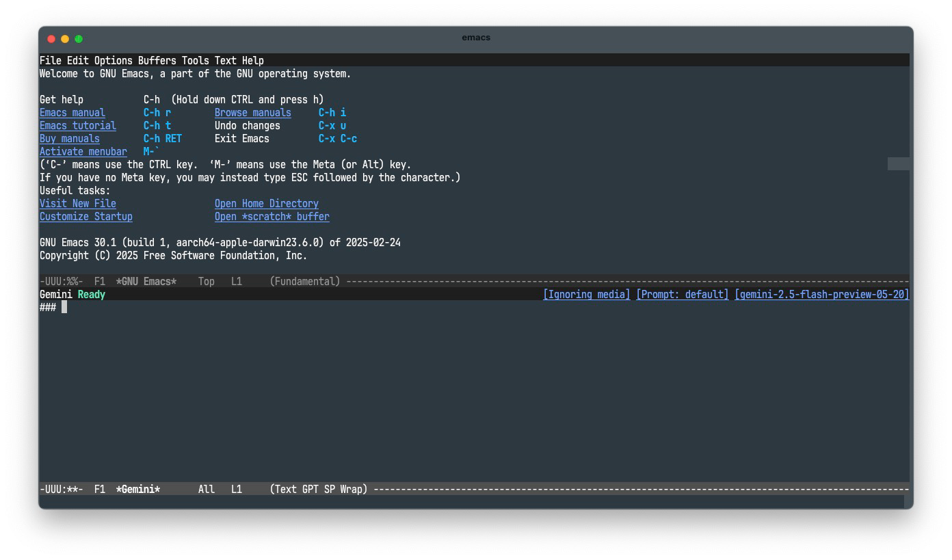The height and width of the screenshot is (560, 952).
Task: Click the -UUU:**- status in the Gemini mode line
Action: [x=62, y=490]
